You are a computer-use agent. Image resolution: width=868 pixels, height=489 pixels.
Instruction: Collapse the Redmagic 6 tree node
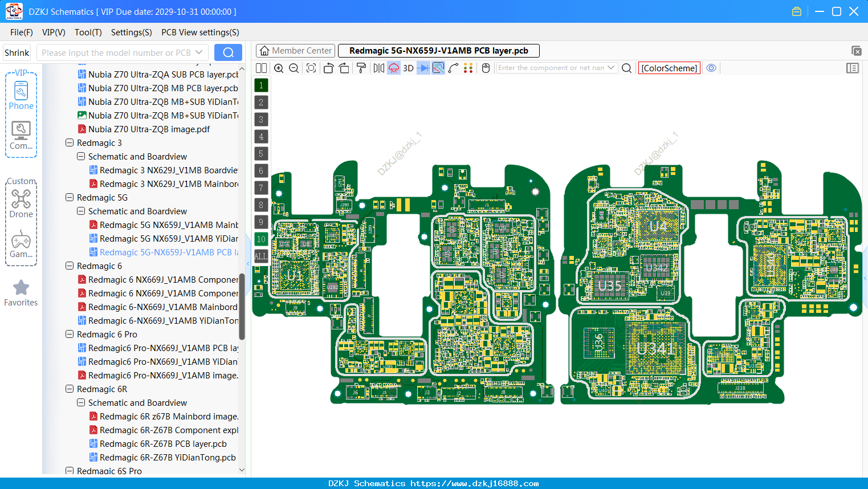[x=70, y=266]
